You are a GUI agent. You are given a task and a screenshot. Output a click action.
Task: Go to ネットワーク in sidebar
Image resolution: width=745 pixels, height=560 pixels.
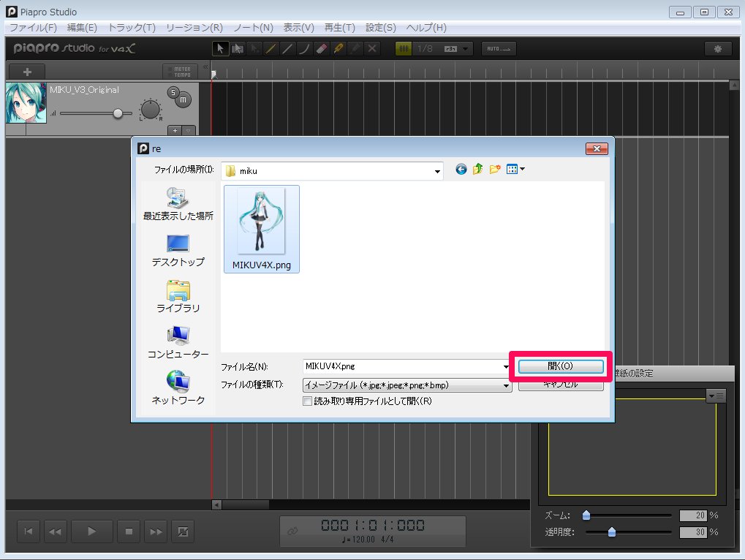(x=178, y=388)
